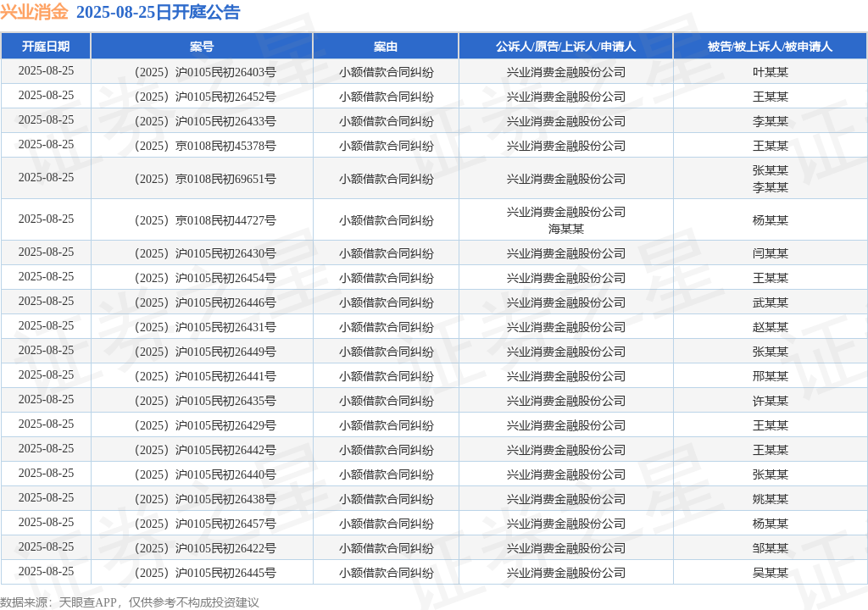Viewport: 868px width, 610px height.
Task: Click the date in the 沪0105民初26445号 row
Action: [46, 571]
